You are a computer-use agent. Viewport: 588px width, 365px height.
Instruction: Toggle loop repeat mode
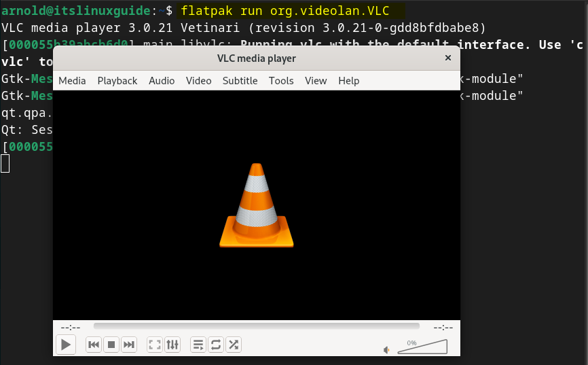(x=216, y=345)
